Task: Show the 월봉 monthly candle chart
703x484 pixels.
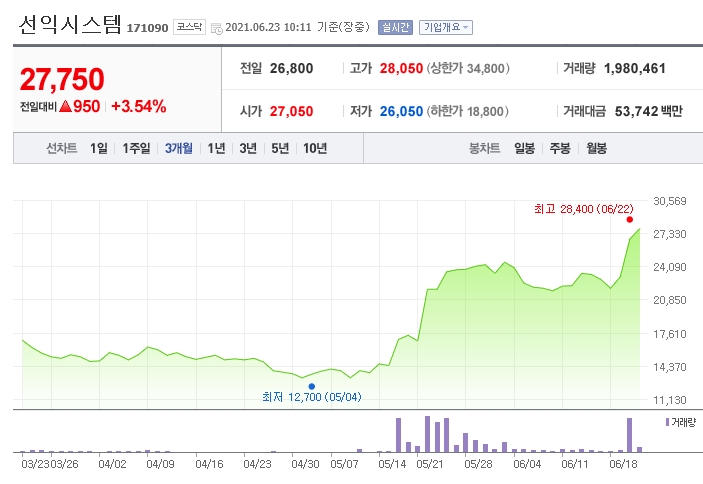Action: [x=596, y=148]
